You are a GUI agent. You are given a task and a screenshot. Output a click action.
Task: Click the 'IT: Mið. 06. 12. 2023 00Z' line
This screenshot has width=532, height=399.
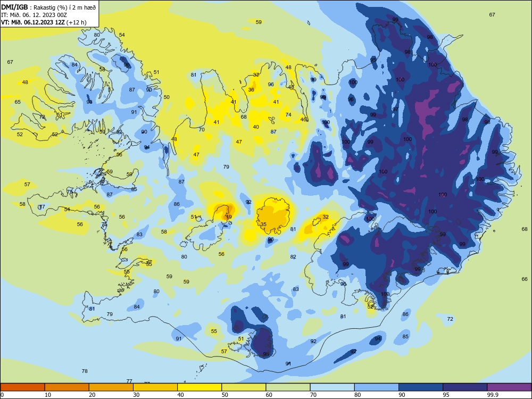point(34,15)
